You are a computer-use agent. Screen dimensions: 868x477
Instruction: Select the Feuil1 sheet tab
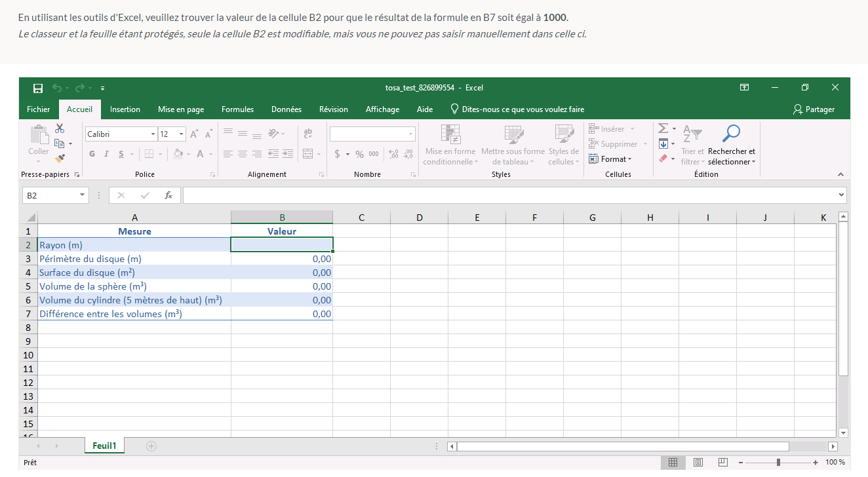(x=104, y=446)
